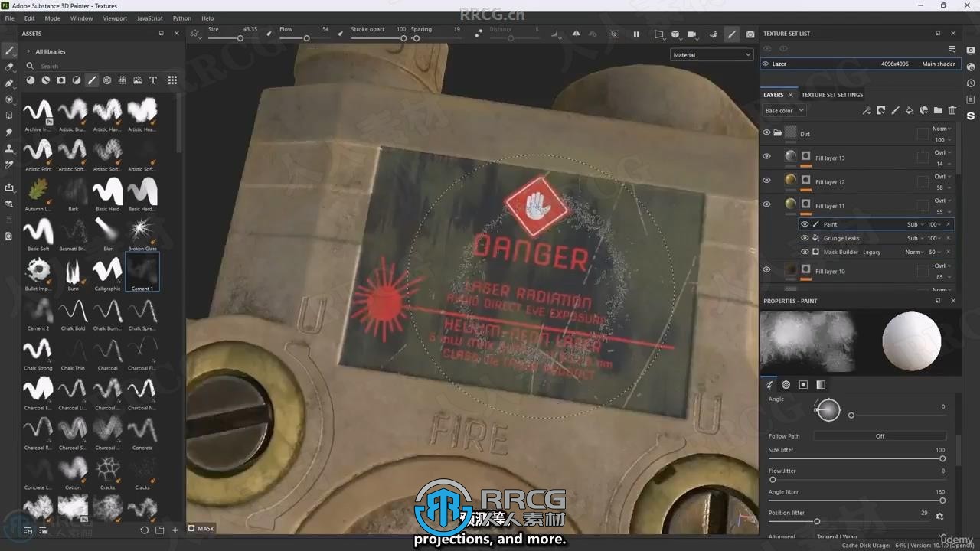This screenshot has width=980, height=551.
Task: Add a fill layer with bucket icon
Action: tap(910, 111)
